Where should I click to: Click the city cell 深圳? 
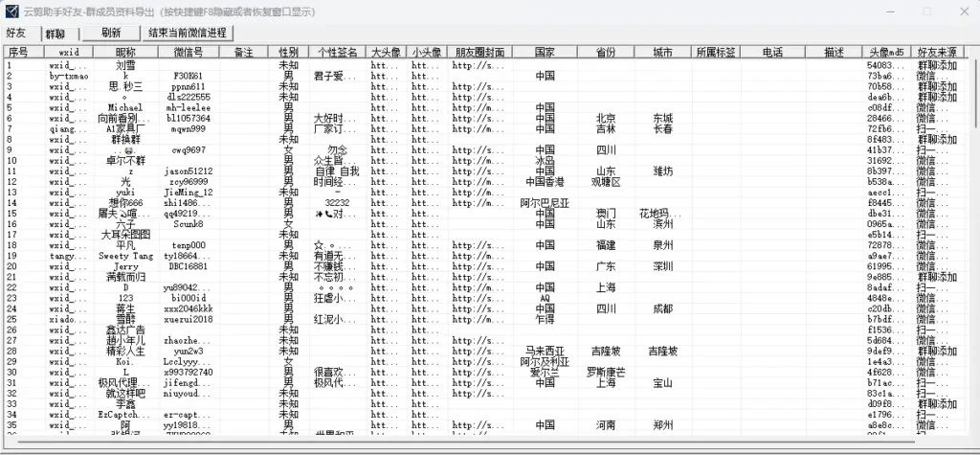[662, 266]
